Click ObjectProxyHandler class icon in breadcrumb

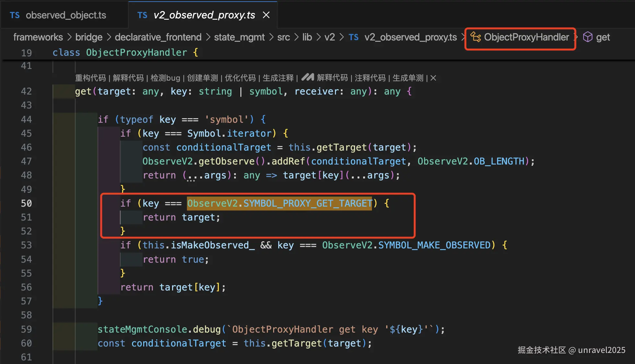click(476, 37)
